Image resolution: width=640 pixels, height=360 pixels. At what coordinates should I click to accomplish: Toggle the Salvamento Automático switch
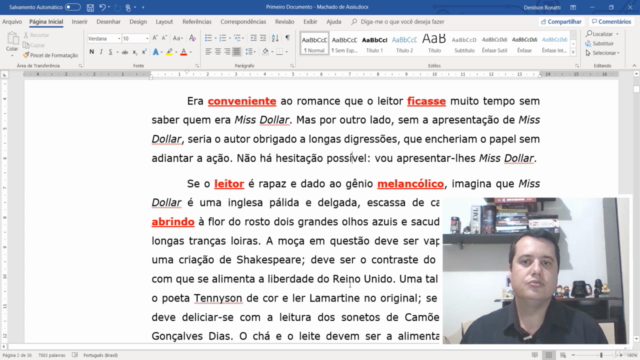pyautogui.click(x=72, y=7)
